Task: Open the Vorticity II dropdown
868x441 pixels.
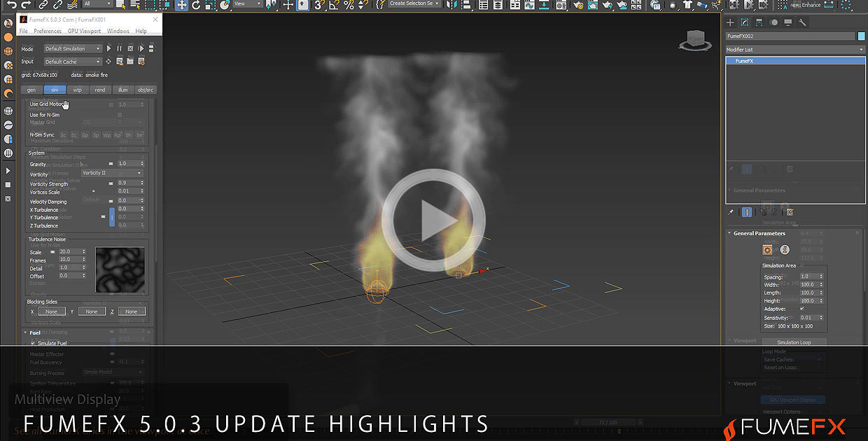Action: pos(112,173)
